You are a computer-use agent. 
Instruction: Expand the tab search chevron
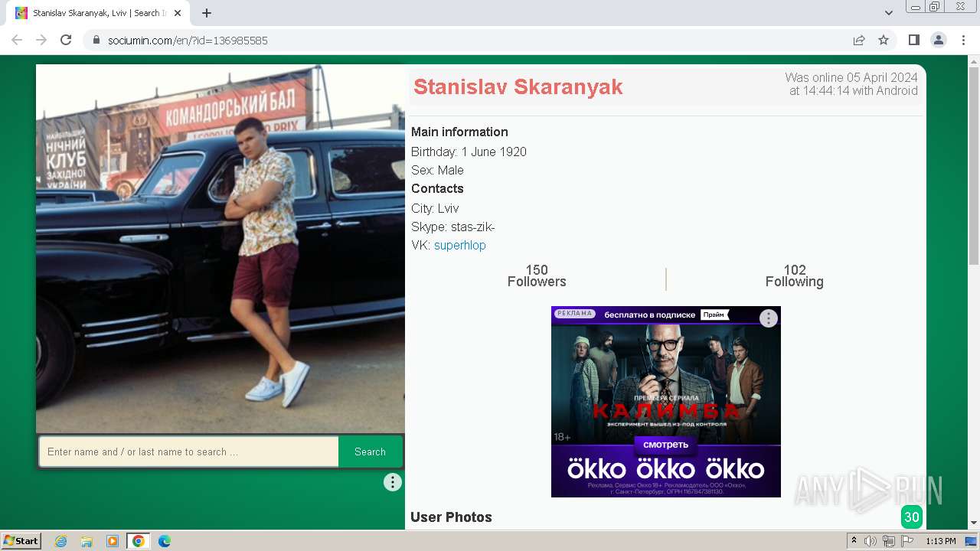point(889,13)
